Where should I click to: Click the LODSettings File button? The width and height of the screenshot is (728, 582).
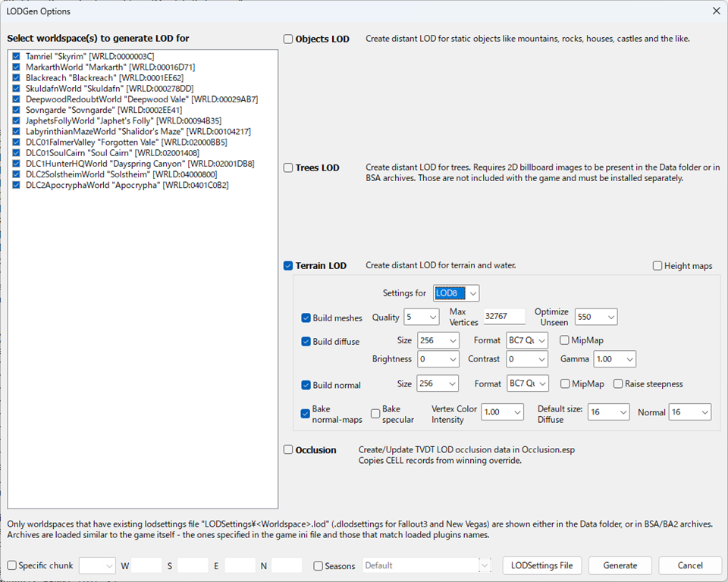click(x=541, y=565)
